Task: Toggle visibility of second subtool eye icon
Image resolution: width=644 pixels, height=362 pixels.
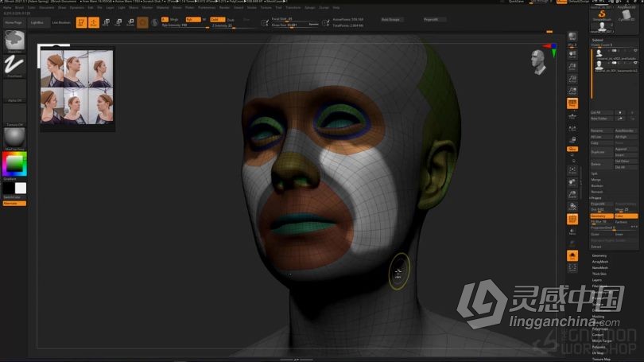Action: pyautogui.click(x=635, y=64)
